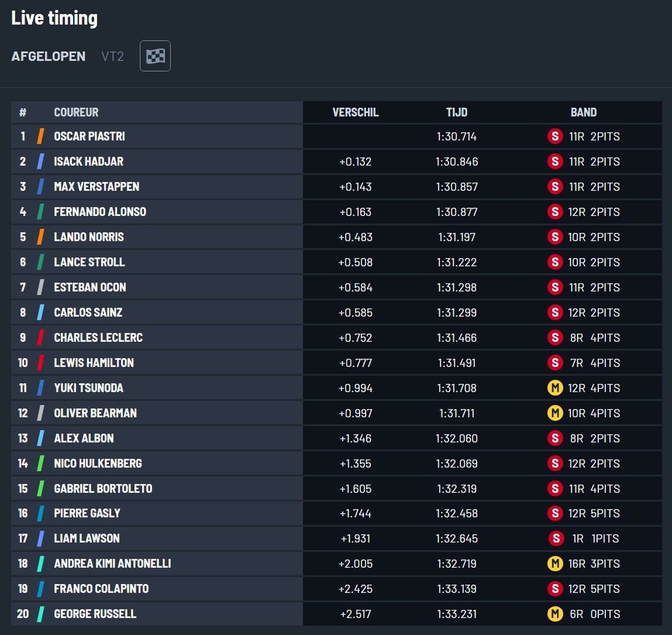Select driver Lando Norris in the list

[x=89, y=237]
